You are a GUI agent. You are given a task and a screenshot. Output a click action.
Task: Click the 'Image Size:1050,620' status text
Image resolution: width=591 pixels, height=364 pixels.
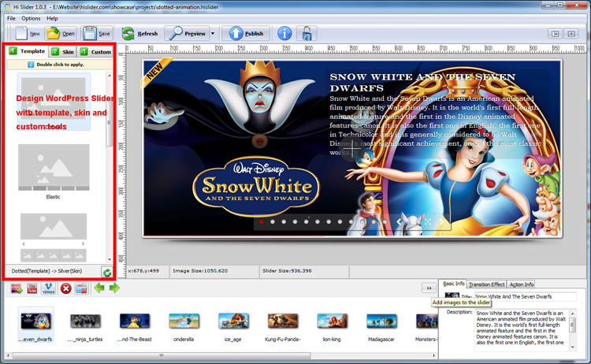coord(200,270)
